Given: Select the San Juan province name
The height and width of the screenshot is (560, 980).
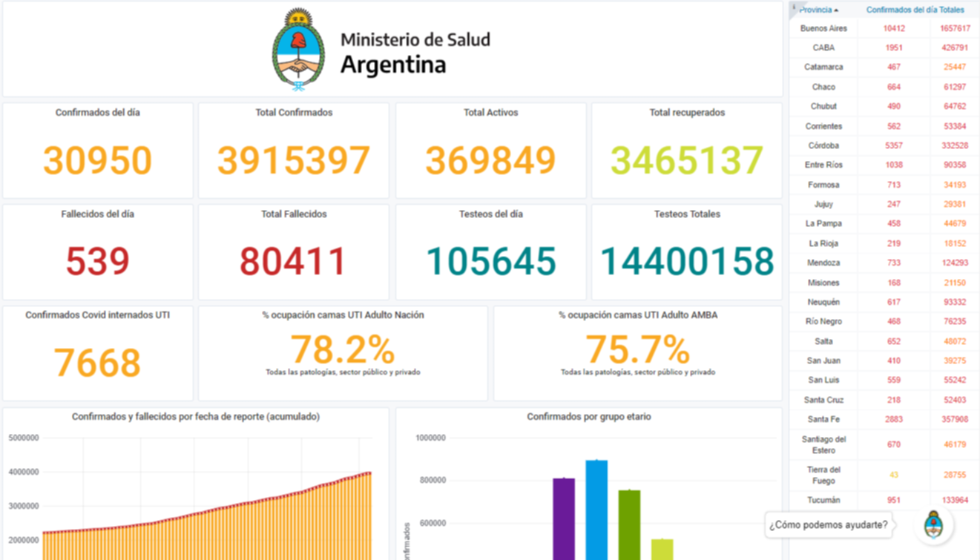Looking at the screenshot, I should [x=823, y=360].
